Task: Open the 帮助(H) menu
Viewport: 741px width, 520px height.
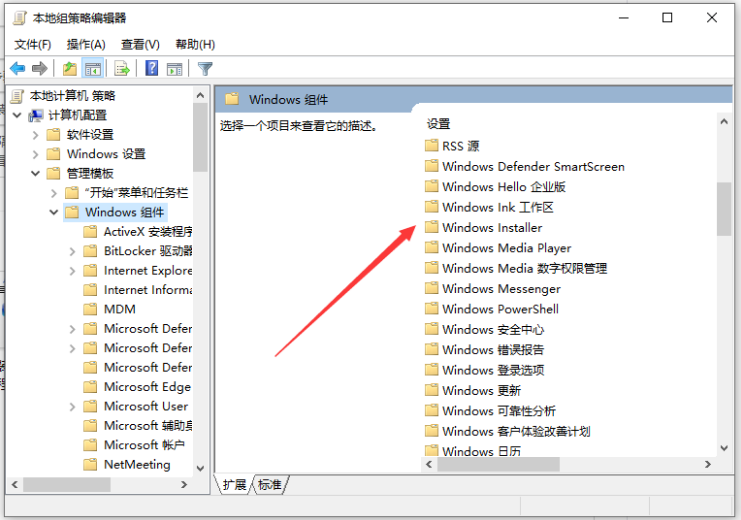Action: click(x=195, y=44)
